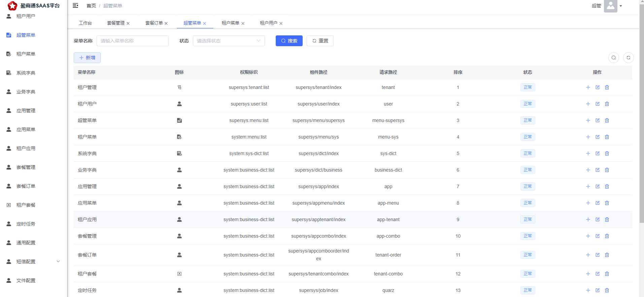Click the platform star logo

click(x=12, y=6)
